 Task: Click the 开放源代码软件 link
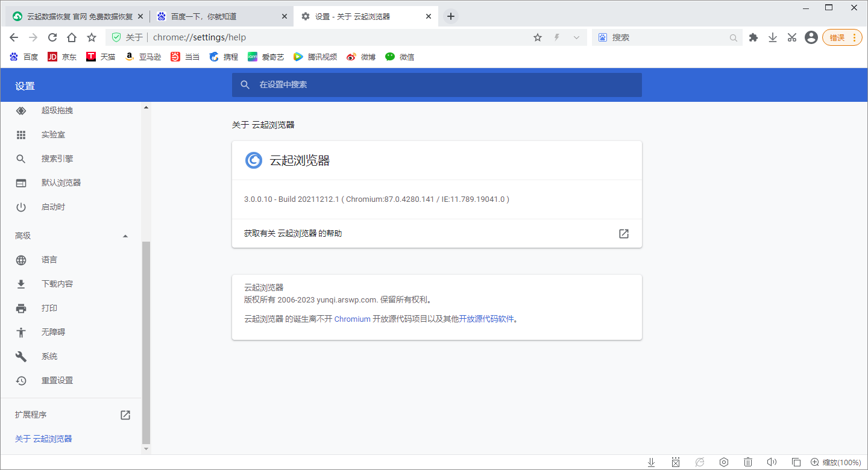(x=486, y=319)
